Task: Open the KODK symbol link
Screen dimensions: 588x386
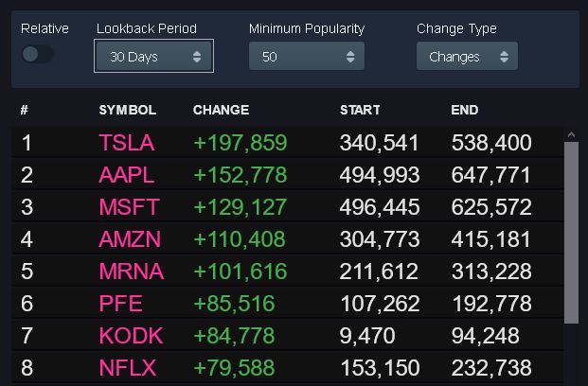Action: coord(131,336)
